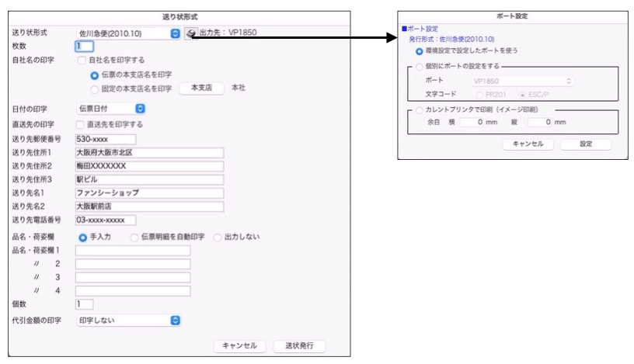Click the 品名・荷姿欄1 text field
634x364 pixels.
(x=133, y=251)
